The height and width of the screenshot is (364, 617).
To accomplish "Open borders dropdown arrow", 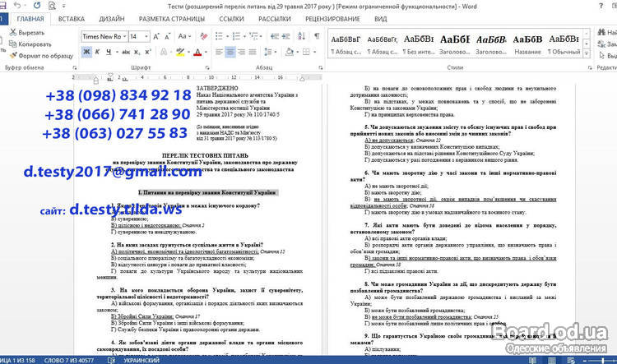I will click(x=315, y=52).
